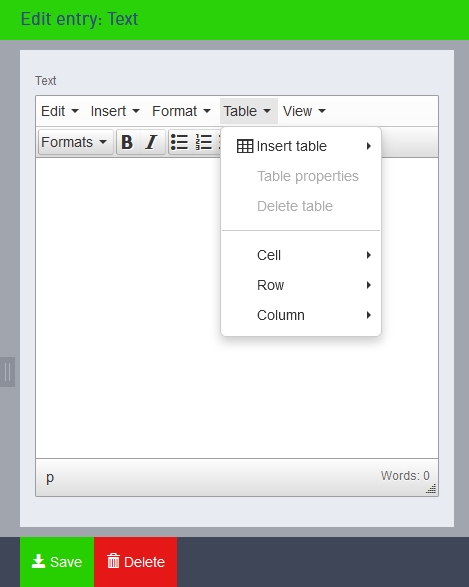Select the disabled Table properties item
The width and height of the screenshot is (469, 587).
tap(301, 176)
